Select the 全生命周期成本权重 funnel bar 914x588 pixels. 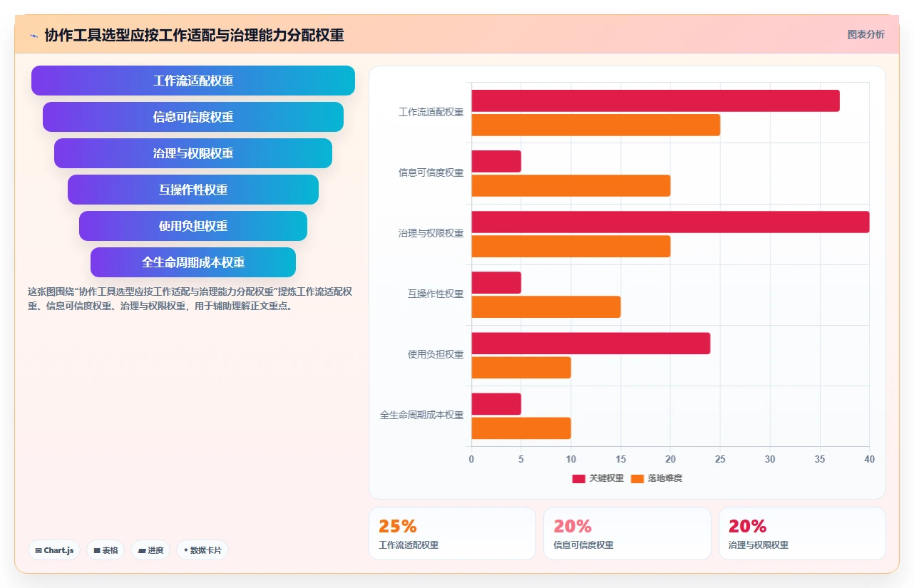click(193, 262)
